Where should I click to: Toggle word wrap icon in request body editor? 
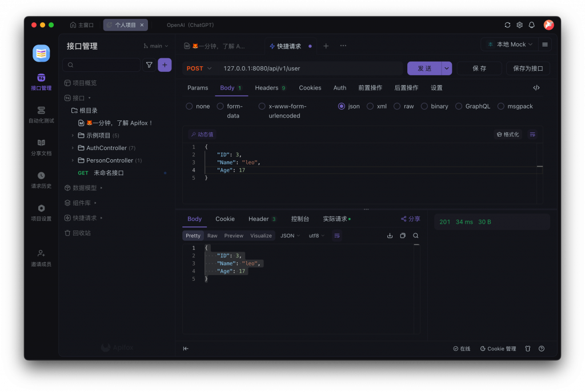click(532, 135)
